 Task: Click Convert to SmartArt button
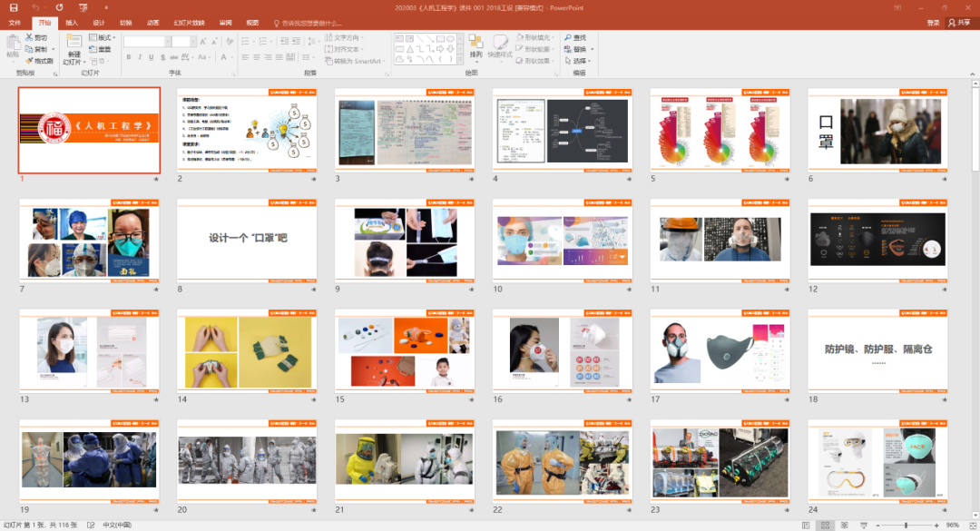(355, 62)
